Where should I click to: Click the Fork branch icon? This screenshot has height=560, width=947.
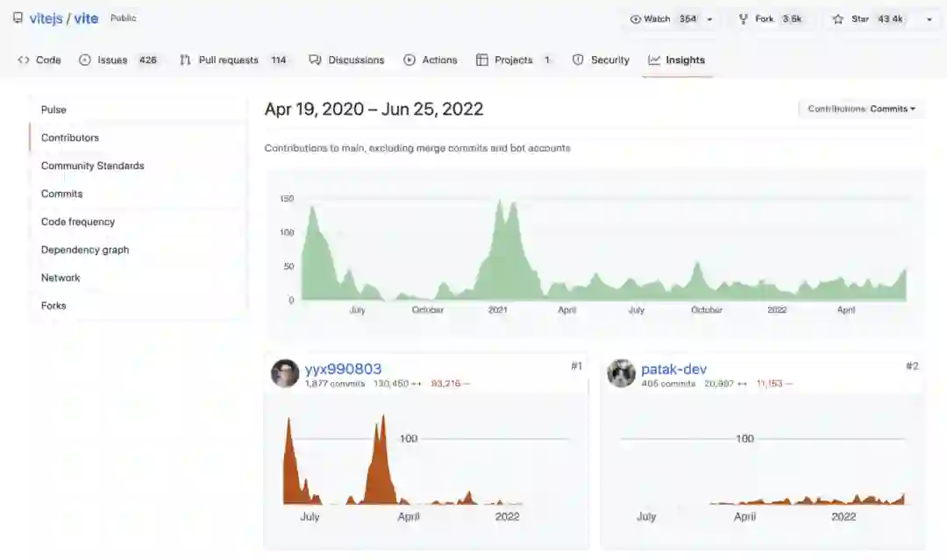[744, 19]
